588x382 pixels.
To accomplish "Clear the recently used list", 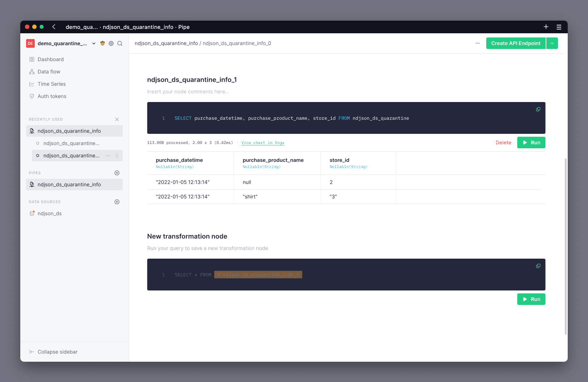I will (x=117, y=119).
